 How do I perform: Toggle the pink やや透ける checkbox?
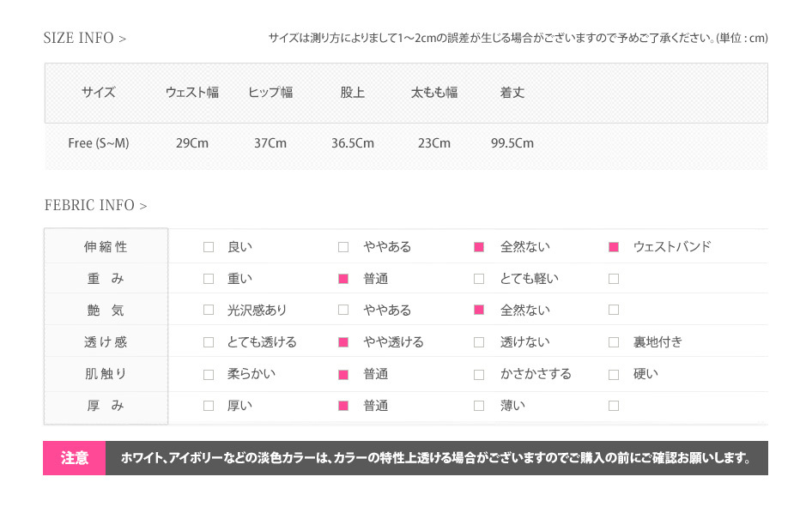[342, 342]
